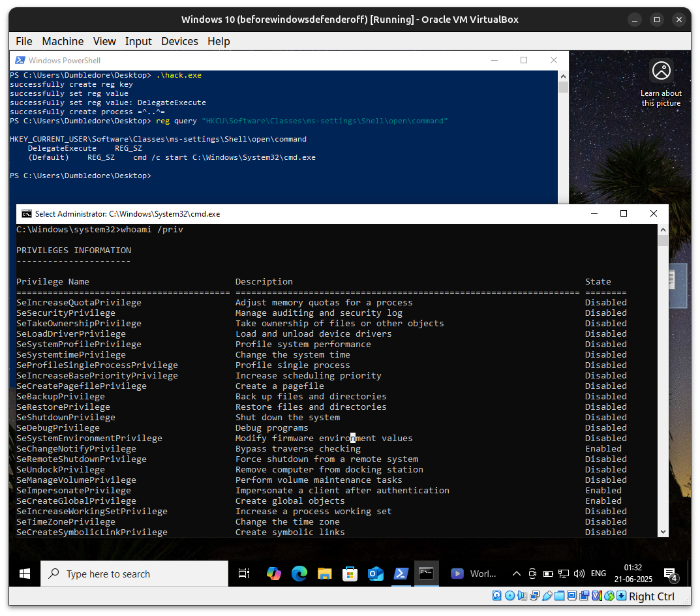Click Enabled state for SeChangeNotifyPrivilege
The width and height of the screenshot is (700, 616).
click(603, 449)
